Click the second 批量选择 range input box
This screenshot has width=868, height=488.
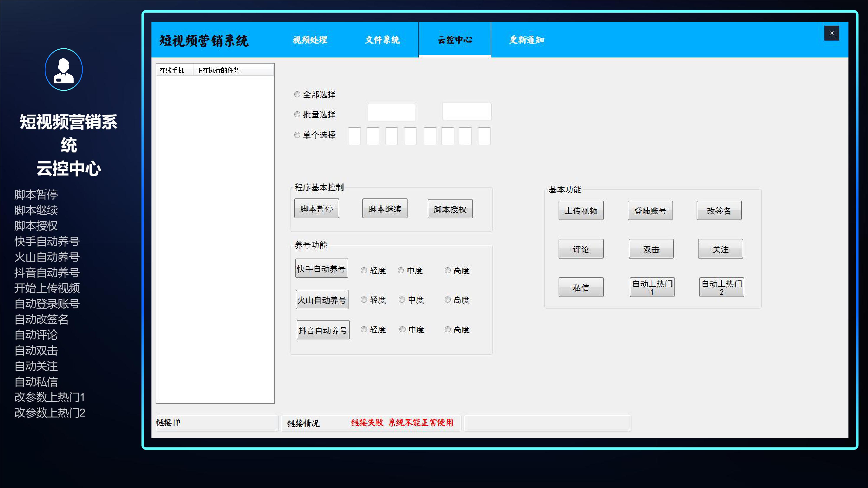point(467,111)
